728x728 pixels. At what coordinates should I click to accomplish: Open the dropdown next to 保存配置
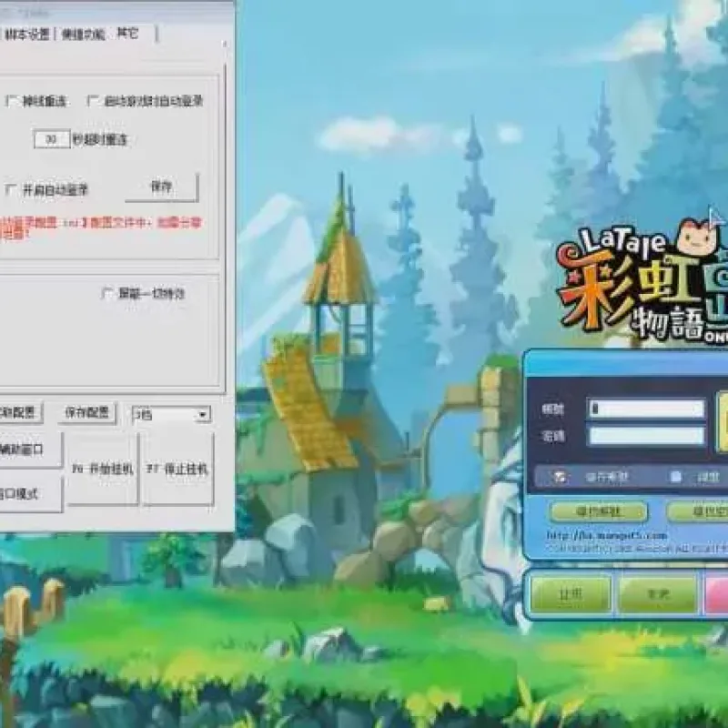click(171, 414)
